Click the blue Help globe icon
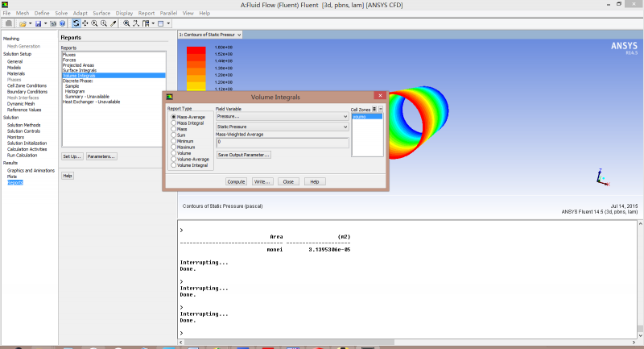The image size is (644, 349). tap(63, 24)
